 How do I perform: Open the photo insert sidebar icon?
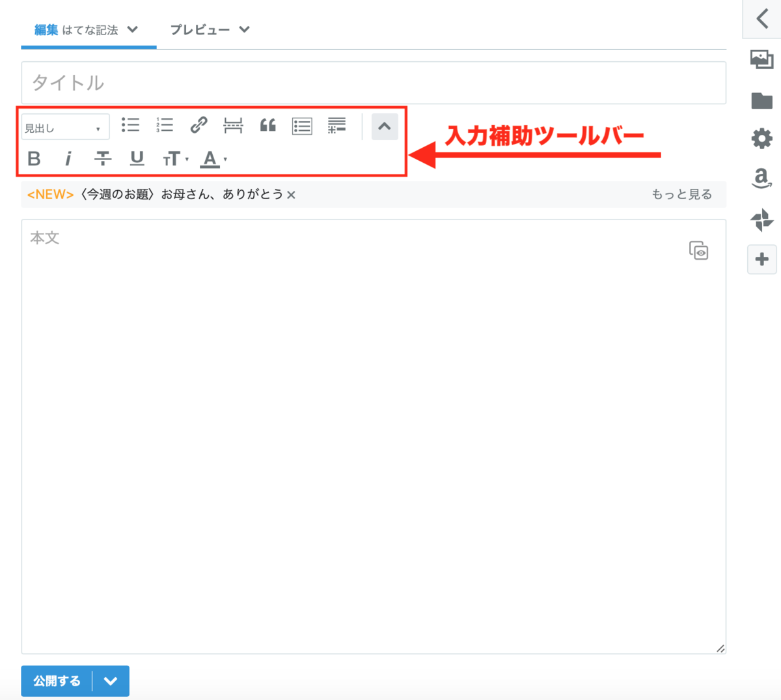pos(761,59)
